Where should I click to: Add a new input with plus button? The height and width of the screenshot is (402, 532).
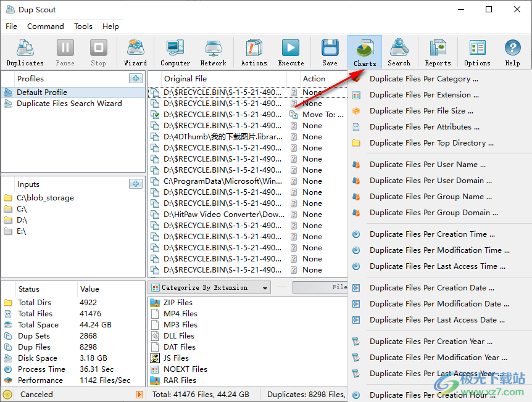pos(136,184)
